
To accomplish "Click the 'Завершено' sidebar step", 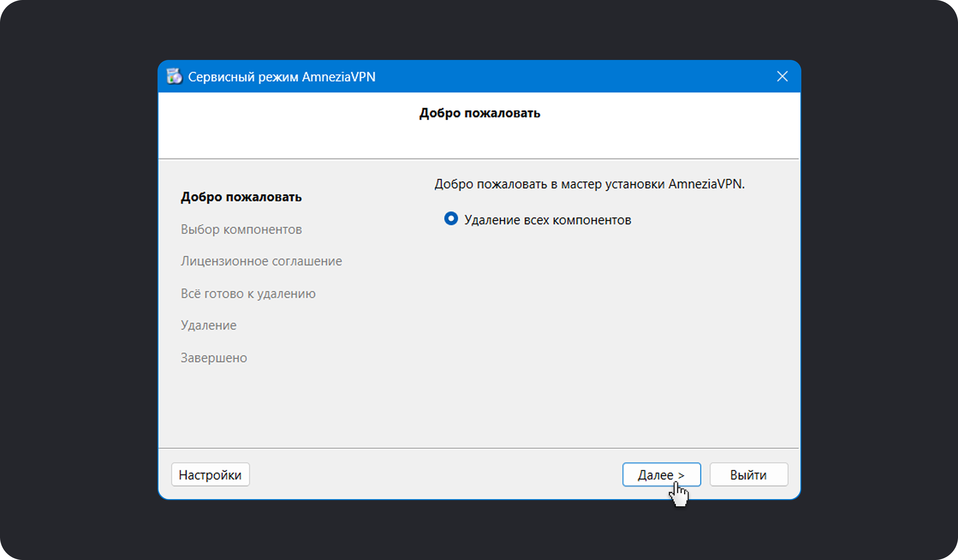I will pos(214,358).
